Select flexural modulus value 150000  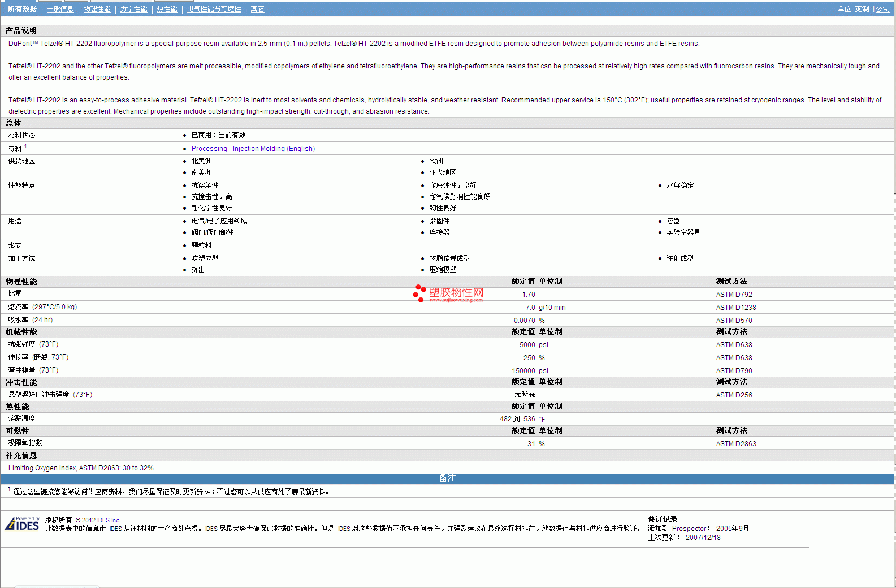pos(523,371)
